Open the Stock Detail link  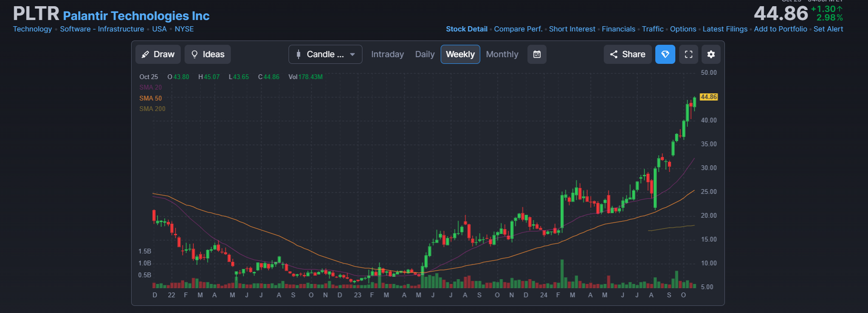pyautogui.click(x=466, y=29)
